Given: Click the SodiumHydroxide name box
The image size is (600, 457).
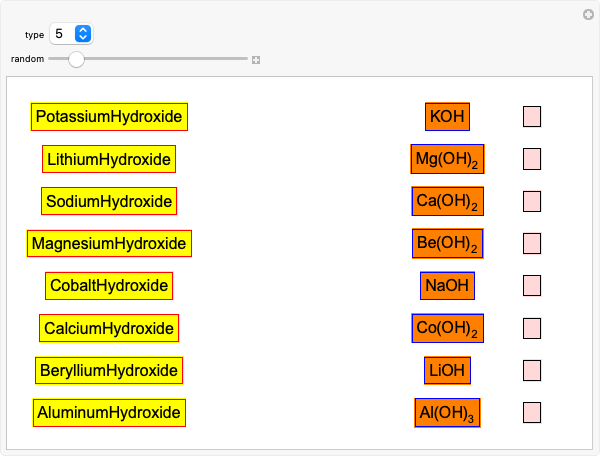Looking at the screenshot, I should [x=109, y=201].
